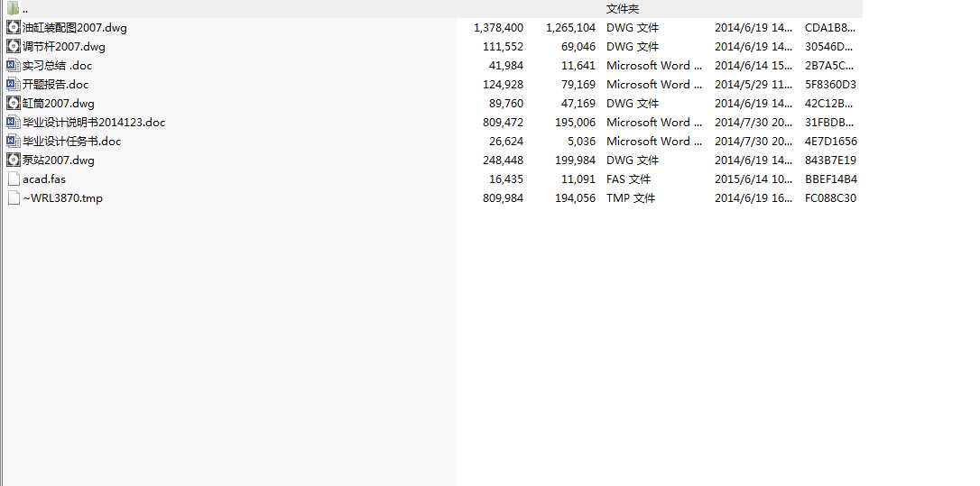This screenshot has width=980, height=486.
Task: Click the parent folder icon
Action: pyautogui.click(x=13, y=8)
